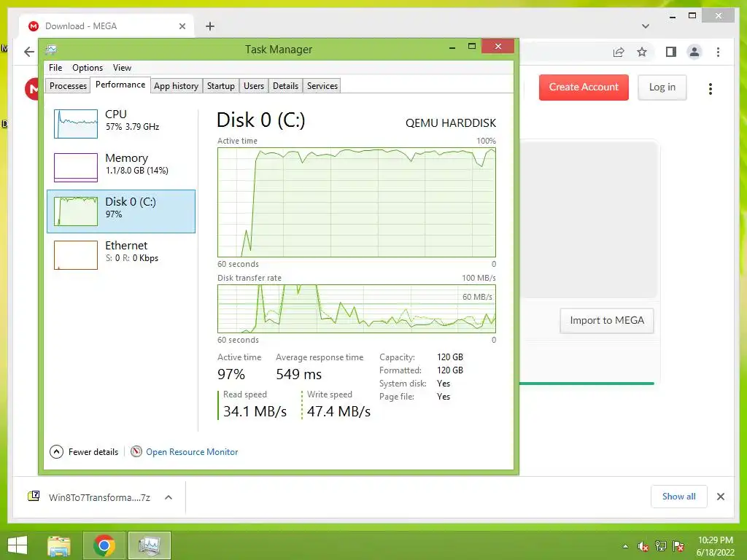Viewport: 747px width, 560px height.
Task: Switch to the Services tab
Action: point(322,86)
